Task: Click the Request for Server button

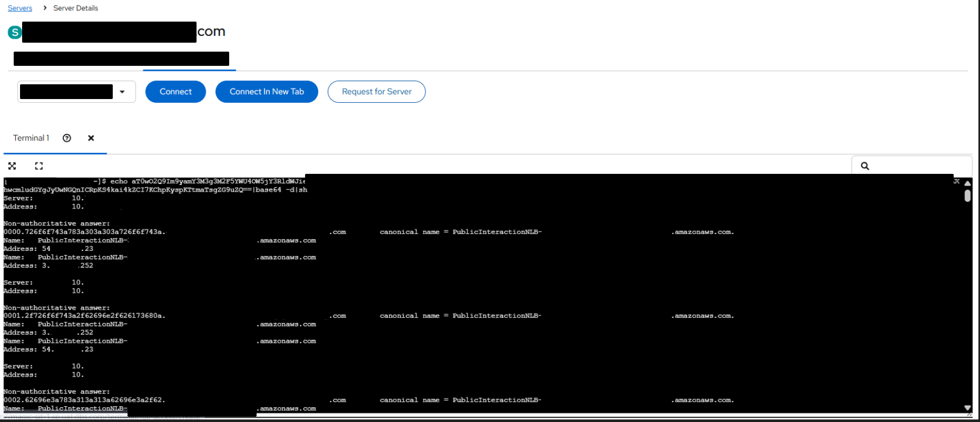Action: pyautogui.click(x=376, y=92)
